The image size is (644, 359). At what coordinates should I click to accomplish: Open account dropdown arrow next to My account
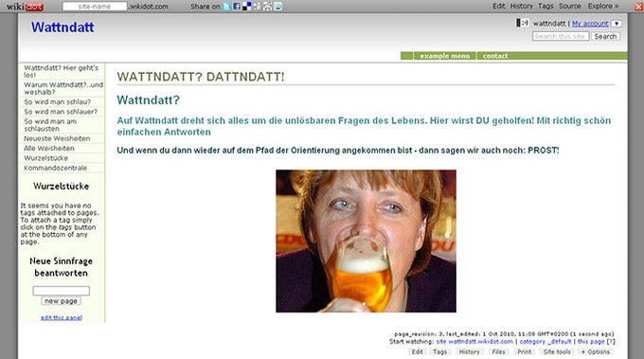[617, 24]
